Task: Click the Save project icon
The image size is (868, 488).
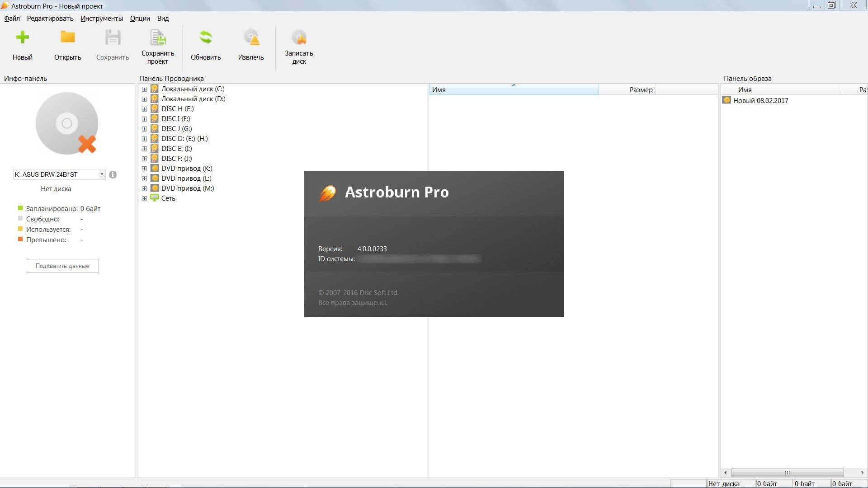Action: (158, 38)
